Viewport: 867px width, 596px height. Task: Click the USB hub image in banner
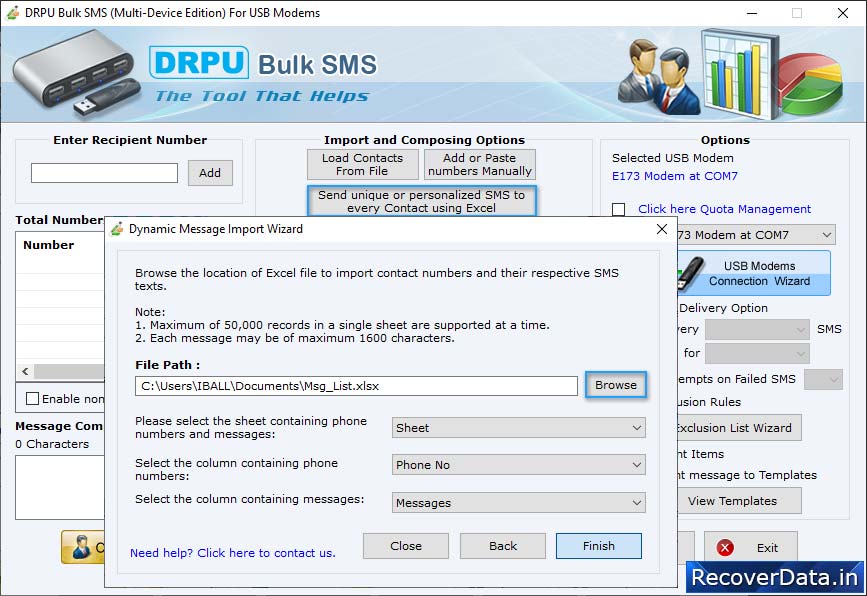[x=75, y=72]
